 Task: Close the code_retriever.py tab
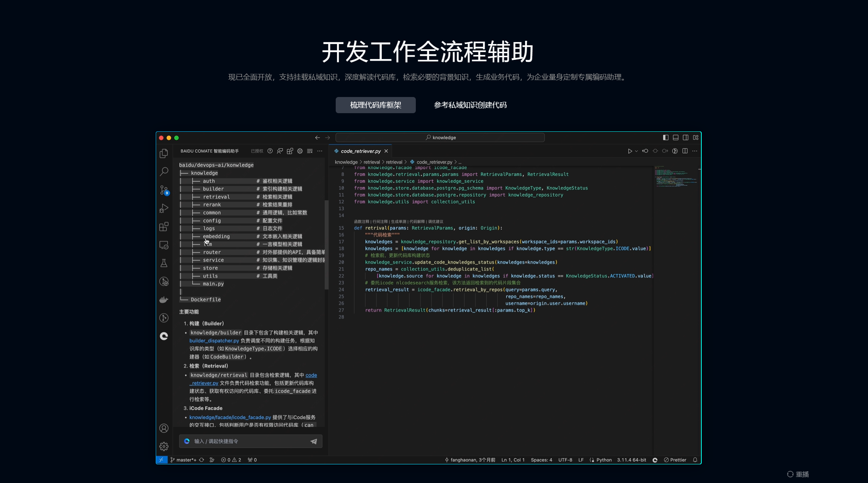point(386,151)
